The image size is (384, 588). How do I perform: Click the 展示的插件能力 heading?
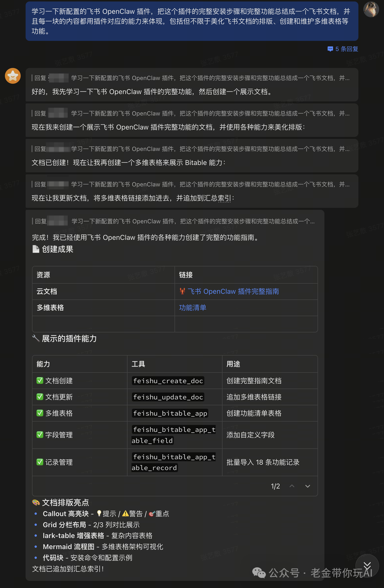(x=64, y=339)
